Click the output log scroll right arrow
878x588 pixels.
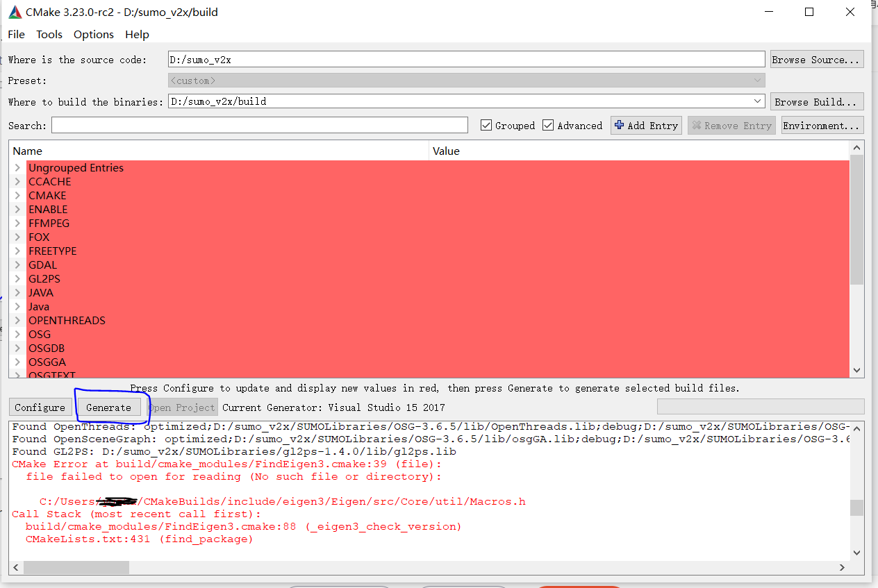843,567
